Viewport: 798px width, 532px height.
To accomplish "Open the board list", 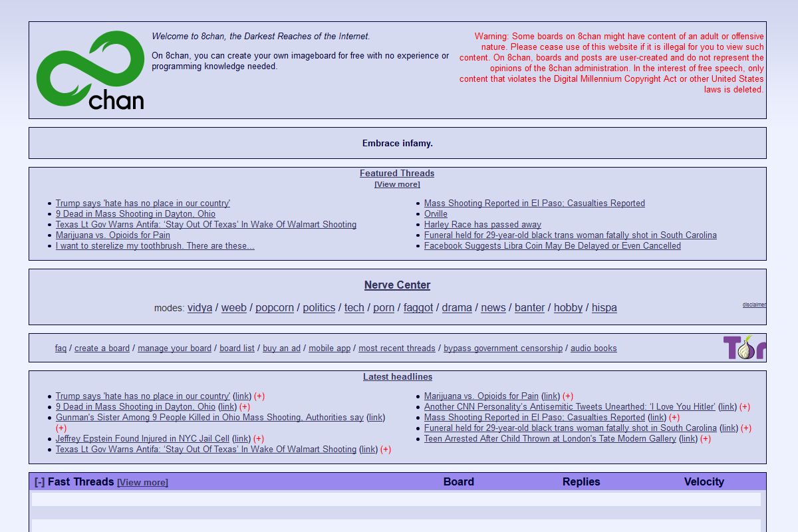I will (237, 348).
